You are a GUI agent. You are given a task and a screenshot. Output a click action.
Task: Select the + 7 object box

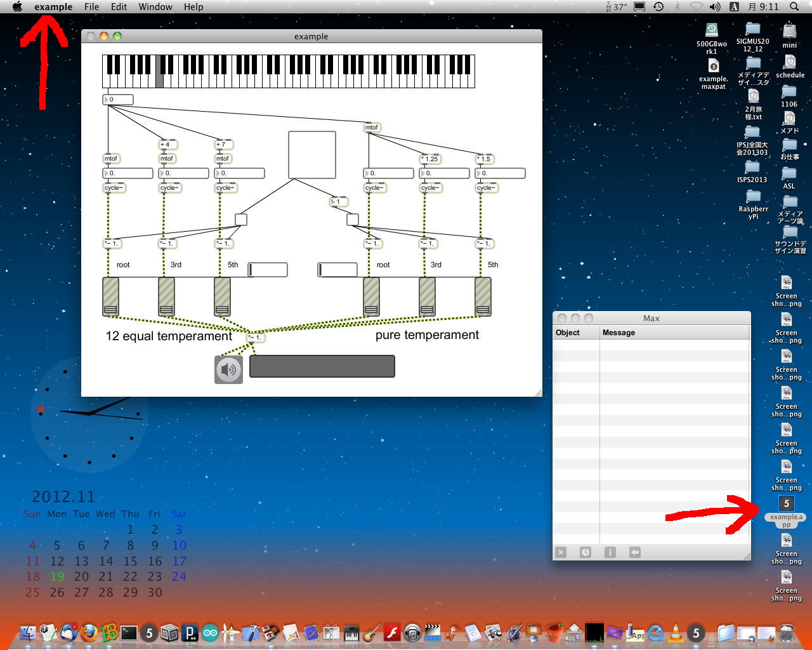click(x=224, y=145)
